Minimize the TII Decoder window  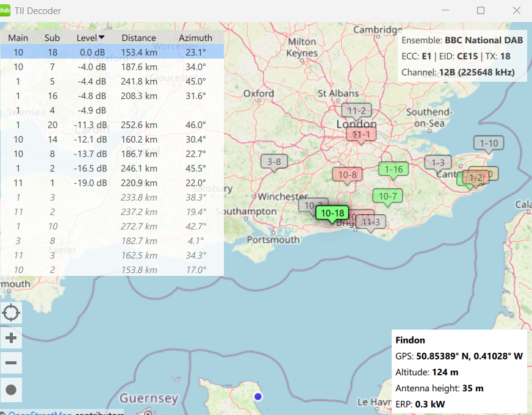(x=445, y=10)
